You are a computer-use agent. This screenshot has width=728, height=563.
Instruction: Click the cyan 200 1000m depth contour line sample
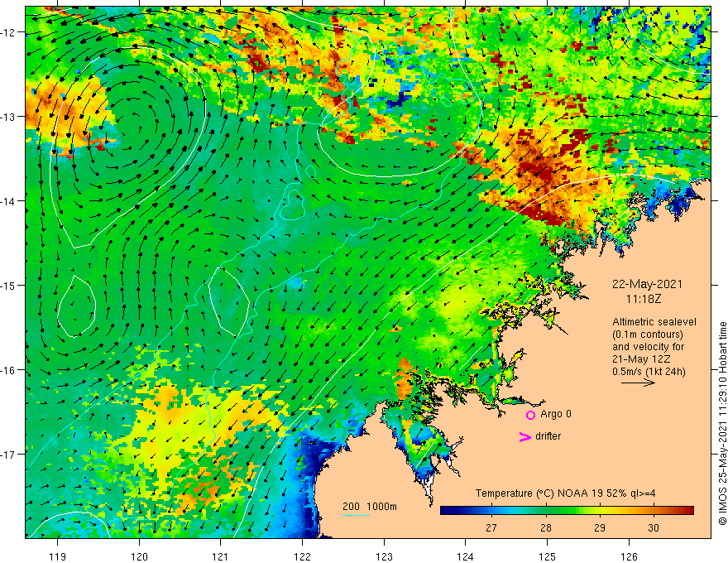(x=357, y=516)
